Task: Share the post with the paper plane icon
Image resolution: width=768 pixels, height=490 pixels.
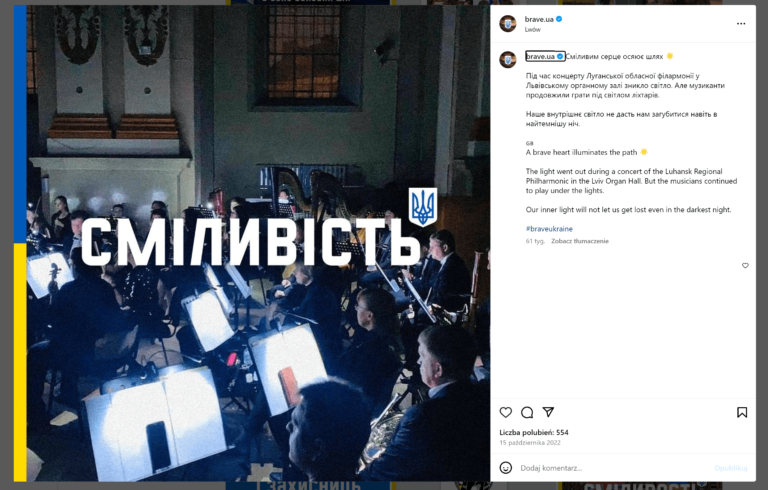Action: pyautogui.click(x=548, y=412)
